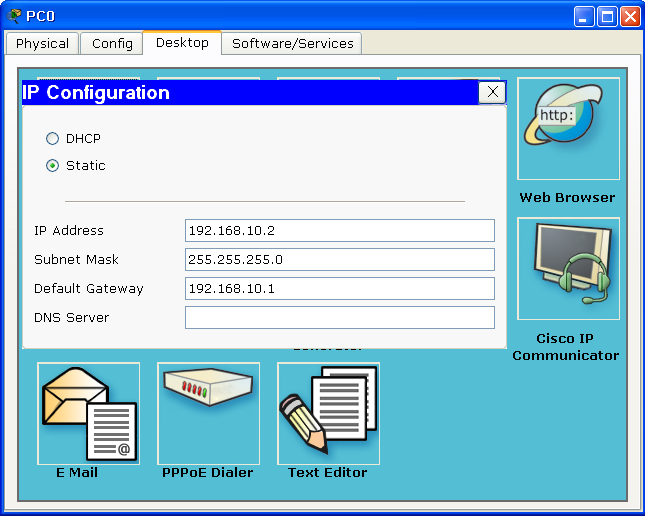
Task: Open the E Mail application
Action: (88, 413)
